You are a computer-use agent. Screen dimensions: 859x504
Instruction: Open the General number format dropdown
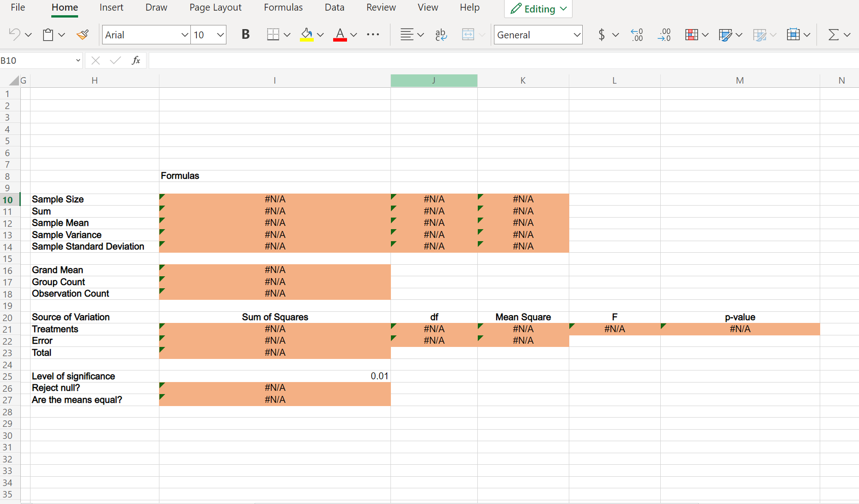click(577, 35)
